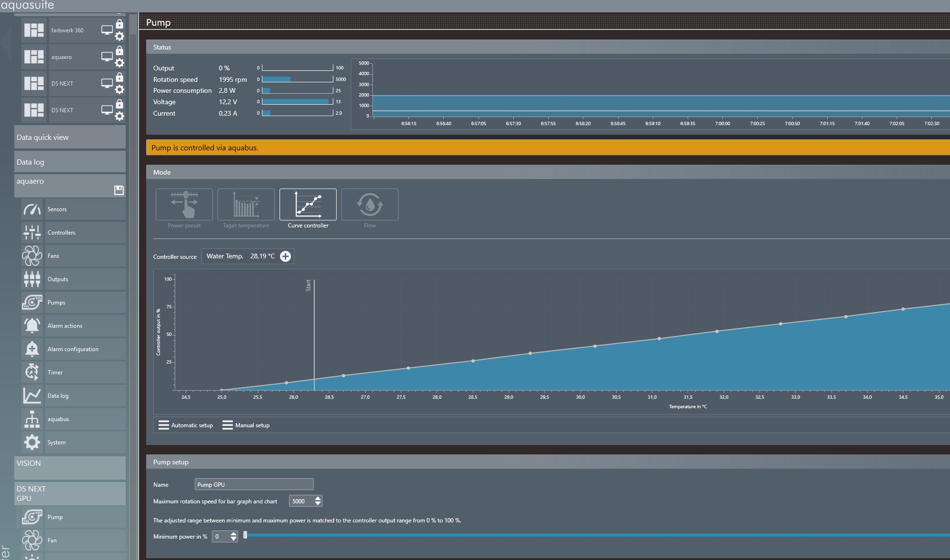Screen dimensions: 950x560
Task: Select the Curve controller mode icon
Action: (x=308, y=205)
